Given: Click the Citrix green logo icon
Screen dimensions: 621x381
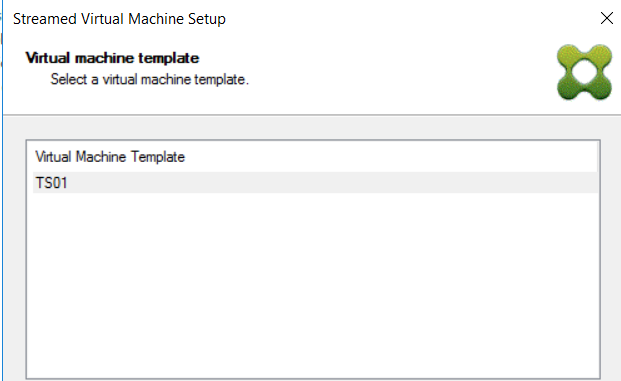Looking at the screenshot, I should pyautogui.click(x=584, y=72).
